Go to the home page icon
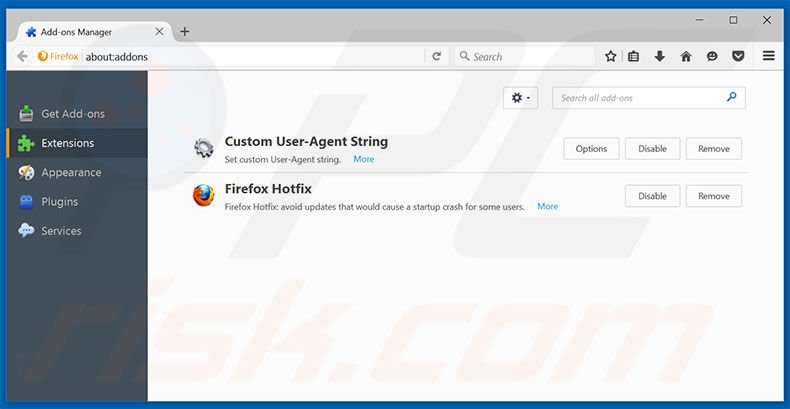 click(x=686, y=56)
